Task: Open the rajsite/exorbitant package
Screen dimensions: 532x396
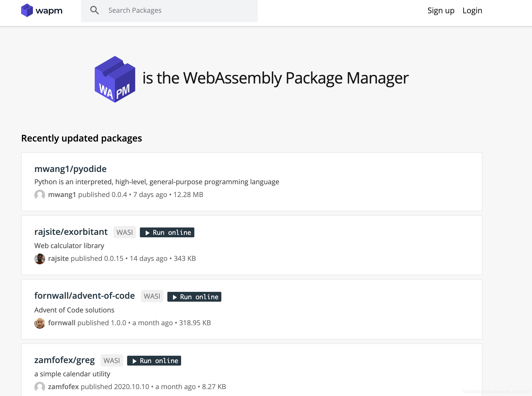Action: pos(71,232)
